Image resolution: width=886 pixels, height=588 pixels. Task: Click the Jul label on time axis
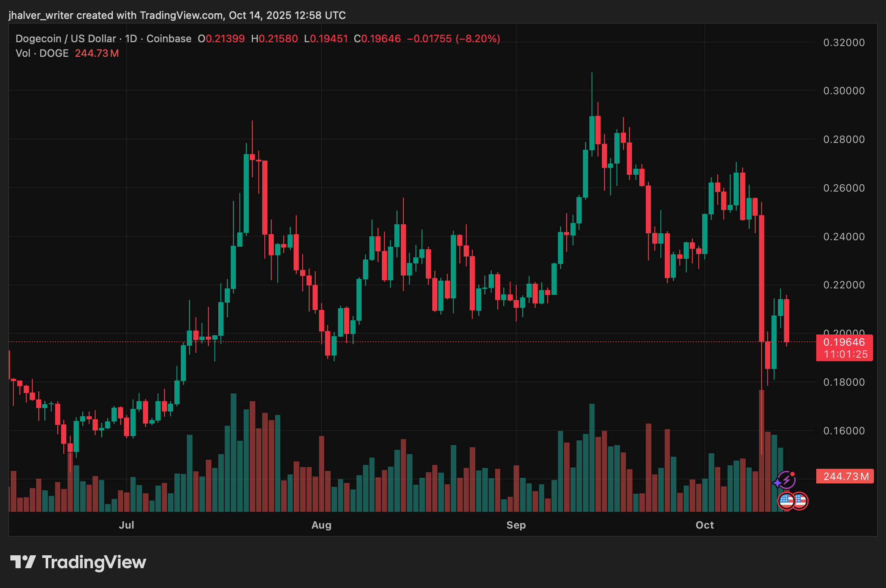(127, 525)
